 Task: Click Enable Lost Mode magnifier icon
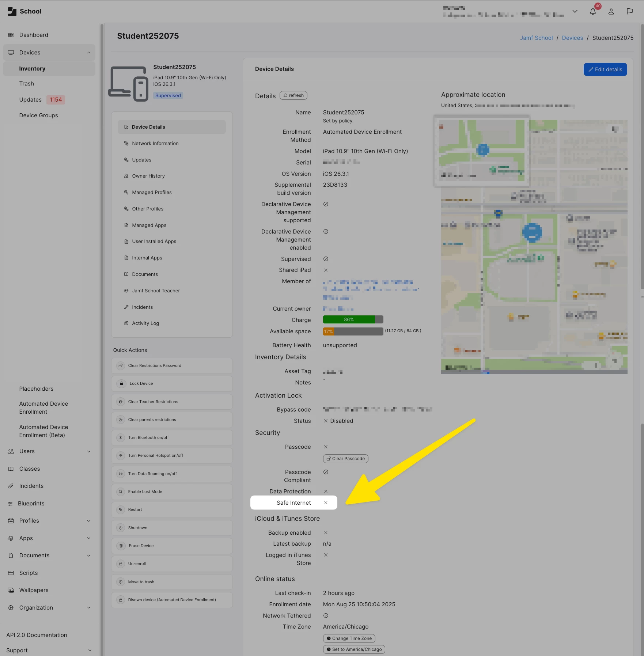click(121, 492)
